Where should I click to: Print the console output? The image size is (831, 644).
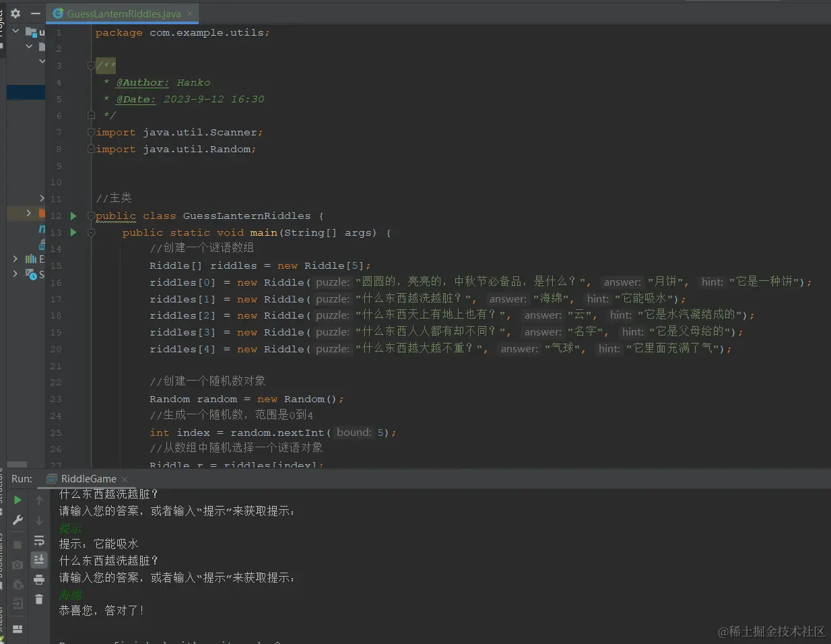click(39, 579)
